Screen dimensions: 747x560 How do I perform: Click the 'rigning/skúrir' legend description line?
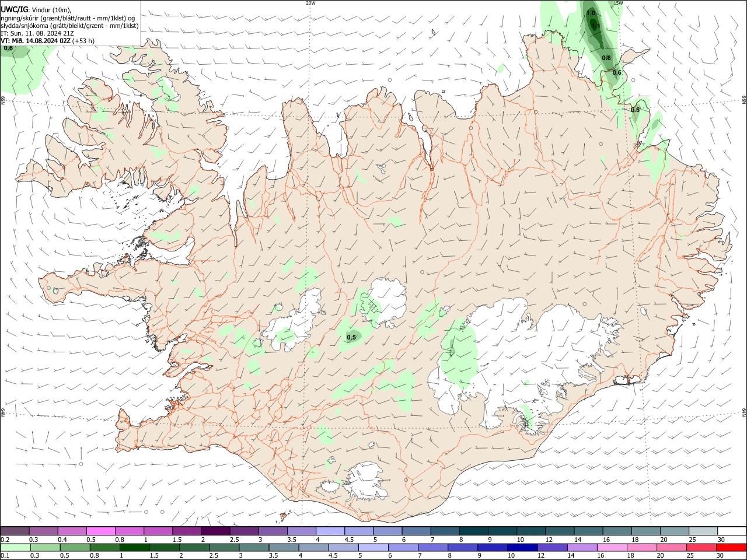click(x=68, y=18)
